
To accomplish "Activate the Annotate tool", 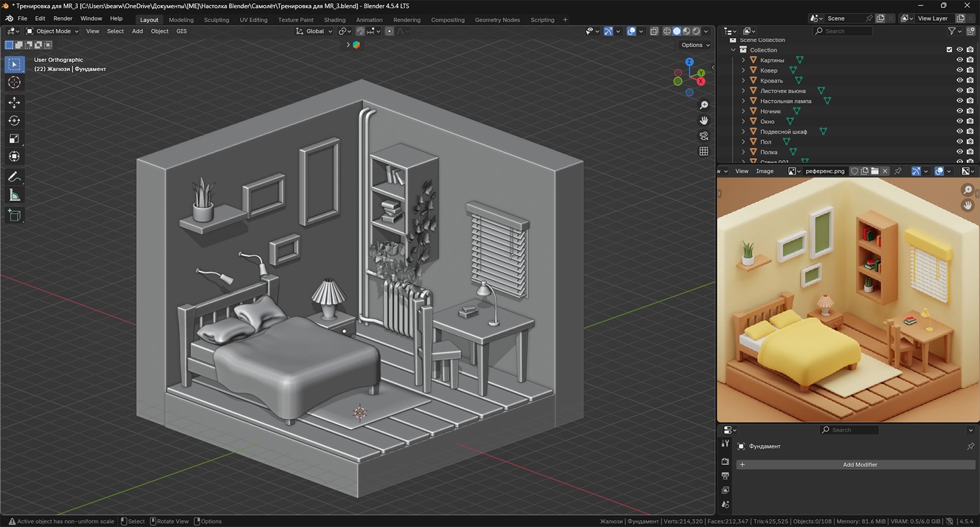I will (14, 177).
